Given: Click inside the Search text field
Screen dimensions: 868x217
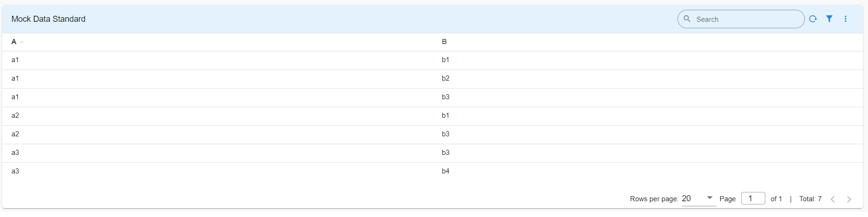Looking at the screenshot, I should 746,19.
